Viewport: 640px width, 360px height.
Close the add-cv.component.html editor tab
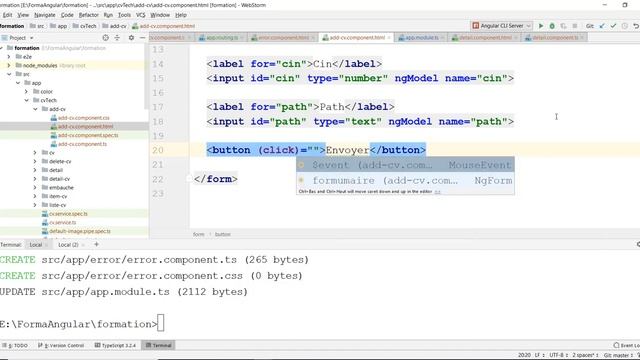(389, 38)
